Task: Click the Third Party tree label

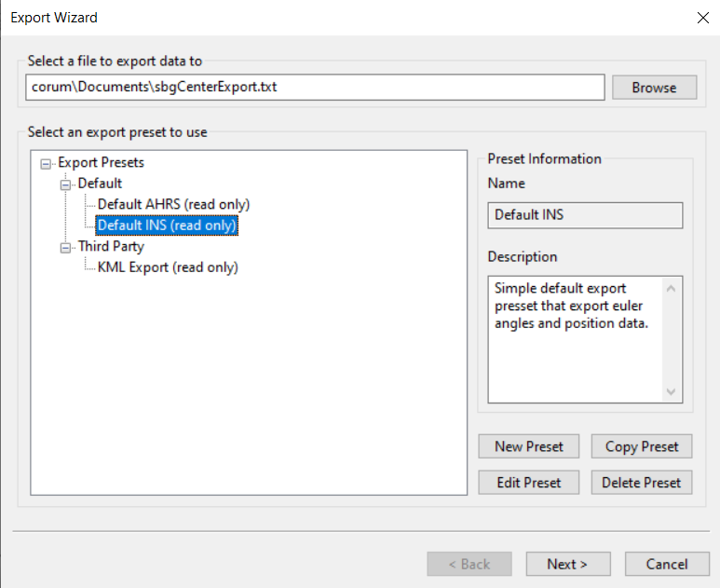Action: pyautogui.click(x=111, y=246)
